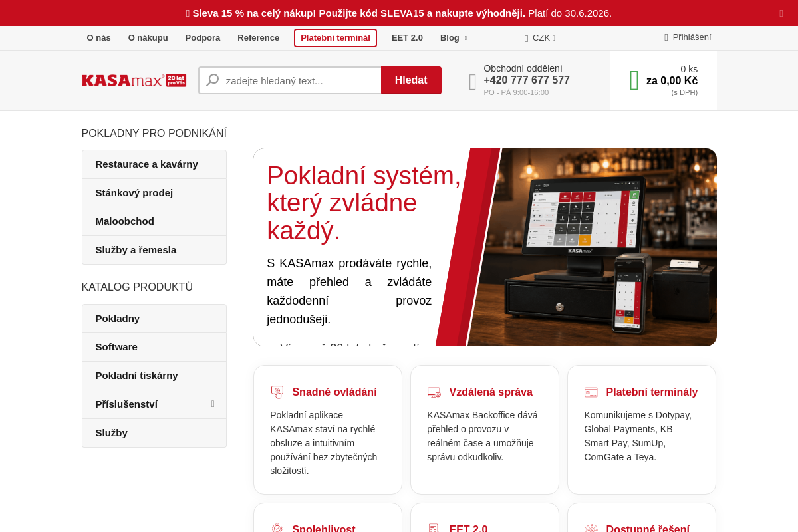Click the Dostupné řešení card icon
Screen dimensions: 798x532
(x=591, y=529)
